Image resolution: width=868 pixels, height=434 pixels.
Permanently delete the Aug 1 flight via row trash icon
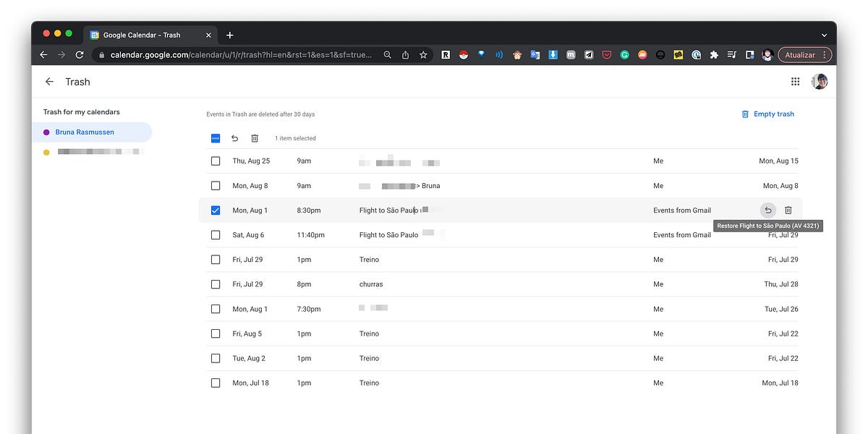pos(788,210)
